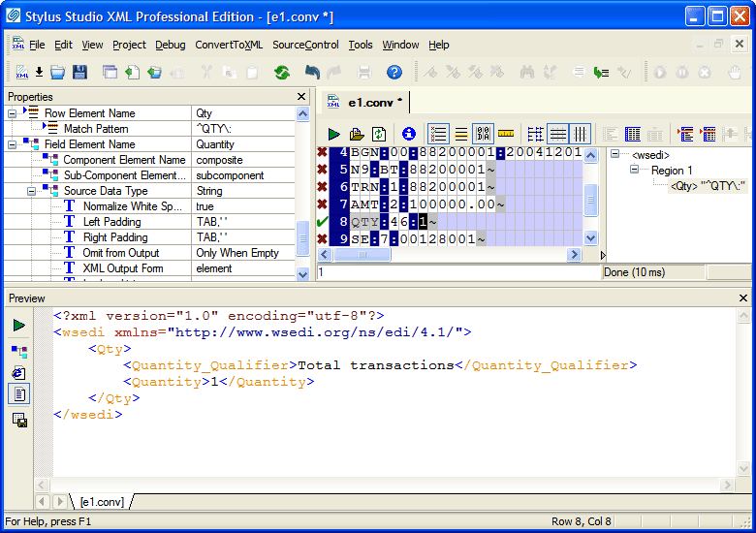This screenshot has height=533, width=756.
Task: Save the document with the floppy icon
Action: [x=79, y=73]
